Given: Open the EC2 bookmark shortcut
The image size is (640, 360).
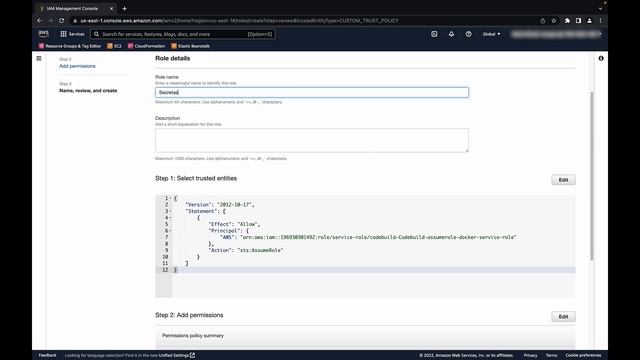Looking at the screenshot, I should [x=114, y=46].
